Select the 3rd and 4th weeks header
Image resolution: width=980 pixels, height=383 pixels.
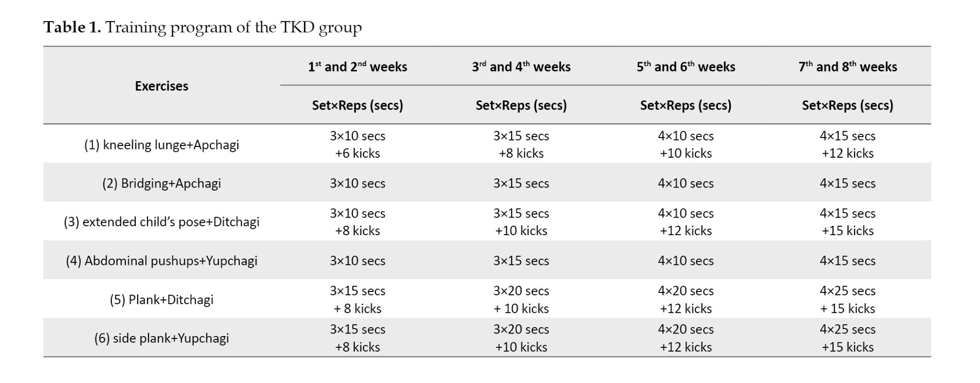coord(521,67)
